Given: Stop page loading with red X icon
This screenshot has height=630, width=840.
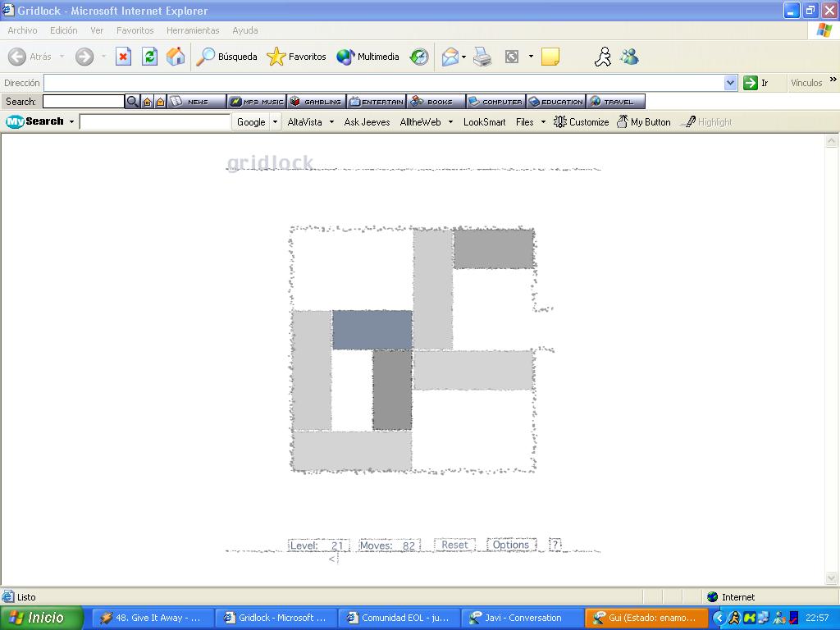Looking at the screenshot, I should click(x=123, y=57).
